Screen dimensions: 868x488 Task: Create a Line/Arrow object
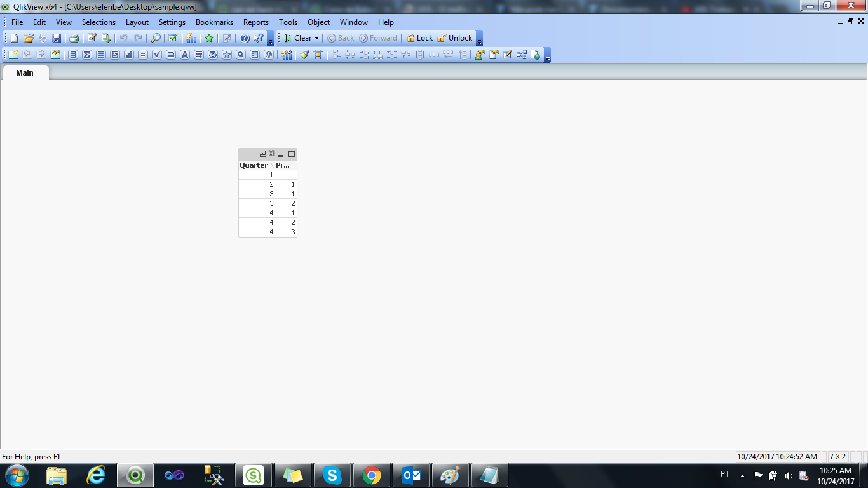pos(199,55)
